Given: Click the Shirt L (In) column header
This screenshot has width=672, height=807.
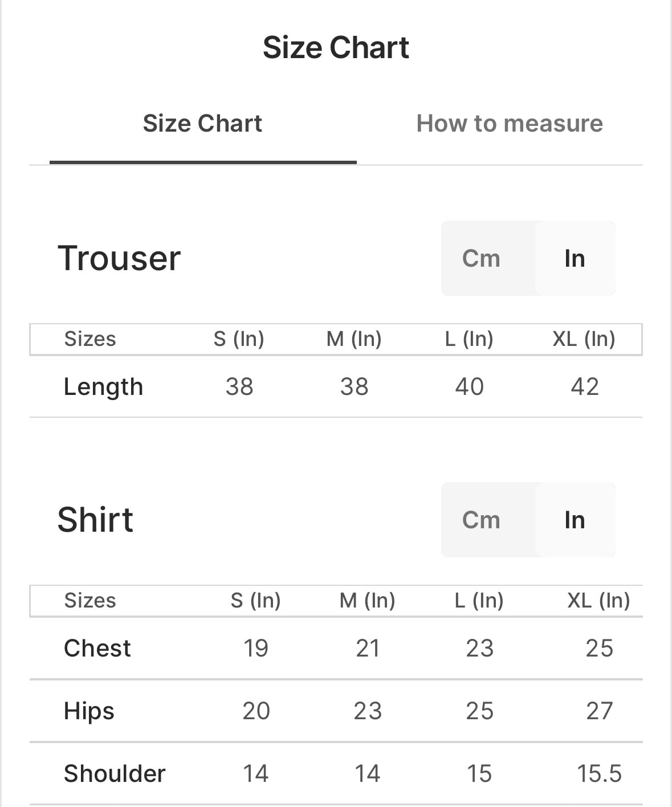Looking at the screenshot, I should [479, 601].
